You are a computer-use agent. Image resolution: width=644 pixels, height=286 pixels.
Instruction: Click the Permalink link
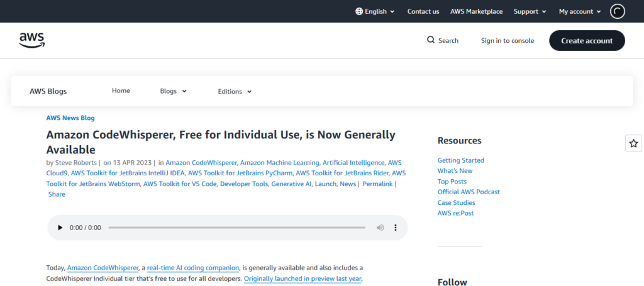click(377, 184)
